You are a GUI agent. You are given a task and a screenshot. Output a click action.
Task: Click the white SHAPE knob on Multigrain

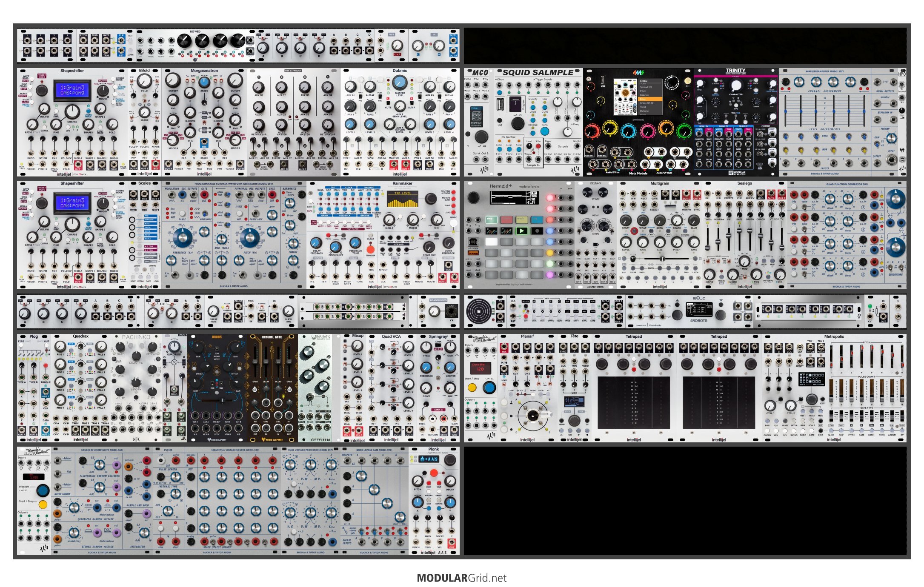(677, 220)
